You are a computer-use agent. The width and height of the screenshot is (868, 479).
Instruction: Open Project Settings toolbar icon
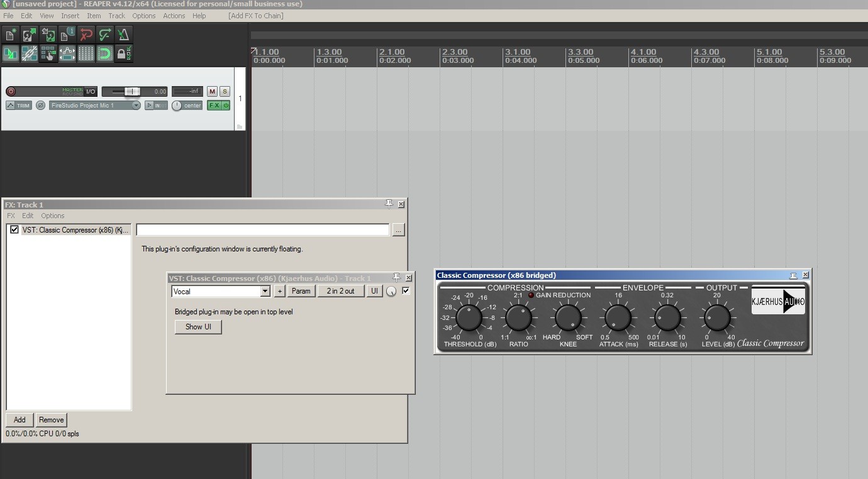tap(67, 35)
